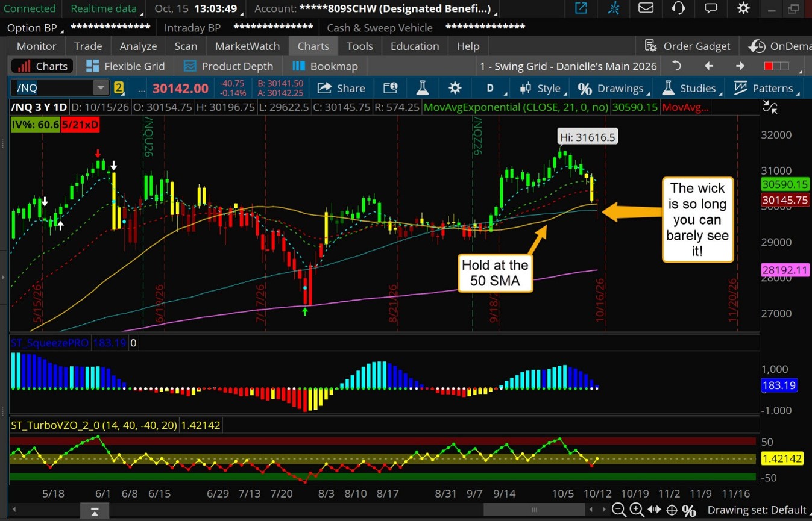Open the Flexible Grid subtab
Screen dimensions: 812x521
tap(125, 66)
